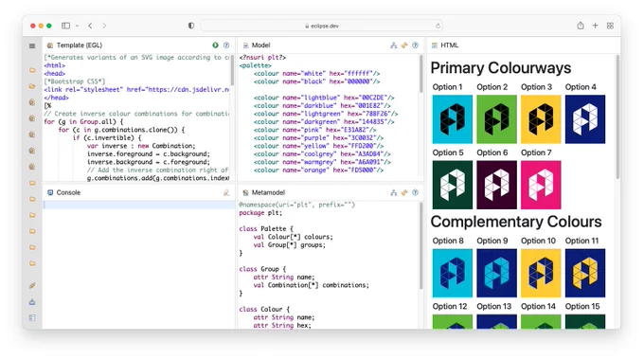Click the colour line named "lightblue"

pos(324,98)
